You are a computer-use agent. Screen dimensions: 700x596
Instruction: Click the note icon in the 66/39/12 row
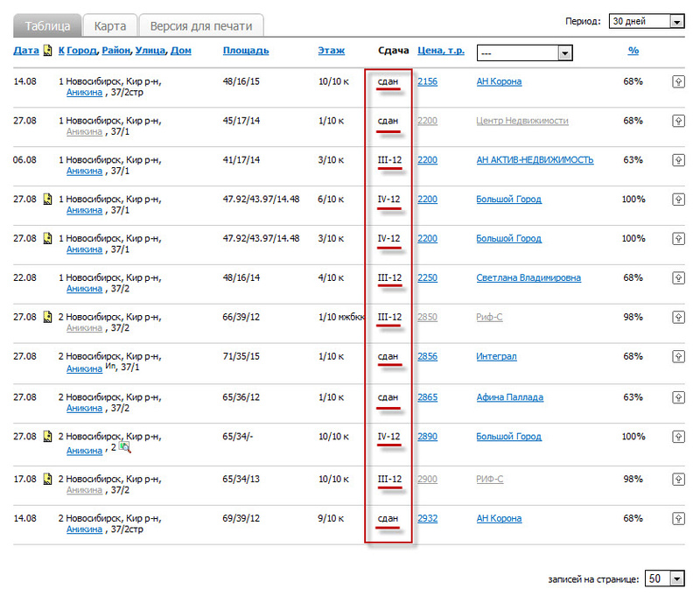[x=48, y=318]
